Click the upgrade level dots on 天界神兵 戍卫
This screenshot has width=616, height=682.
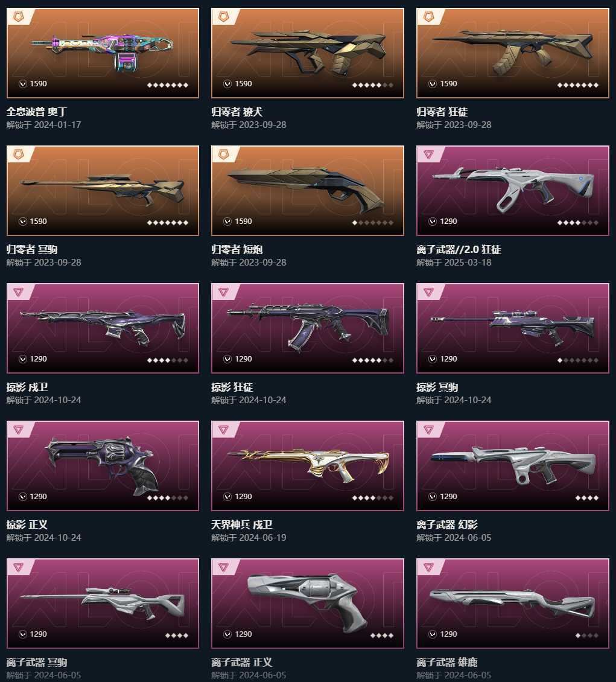point(372,498)
